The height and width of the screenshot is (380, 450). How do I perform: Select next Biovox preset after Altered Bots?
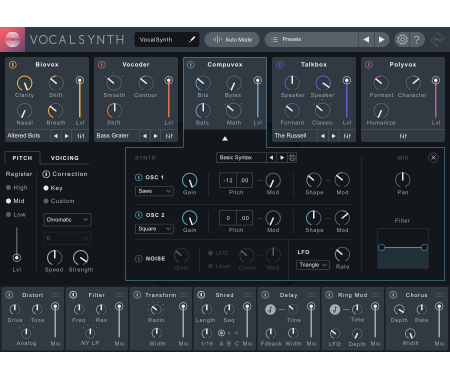pyautogui.click(x=67, y=136)
